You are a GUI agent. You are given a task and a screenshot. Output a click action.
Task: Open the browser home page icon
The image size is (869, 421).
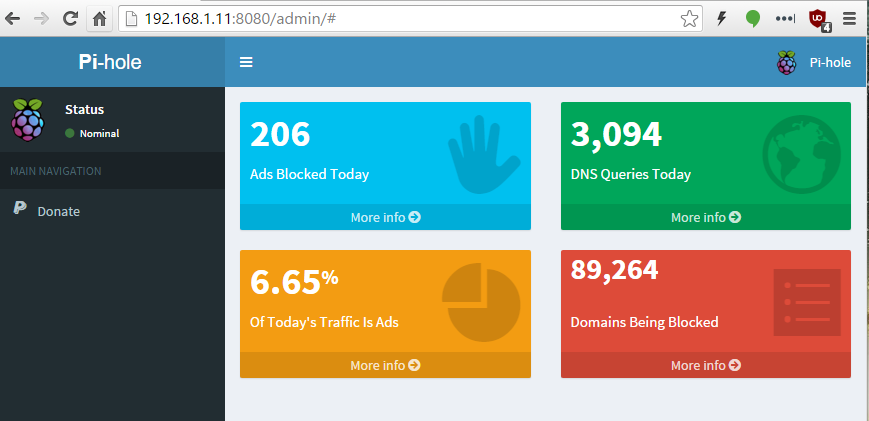pyautogui.click(x=99, y=19)
